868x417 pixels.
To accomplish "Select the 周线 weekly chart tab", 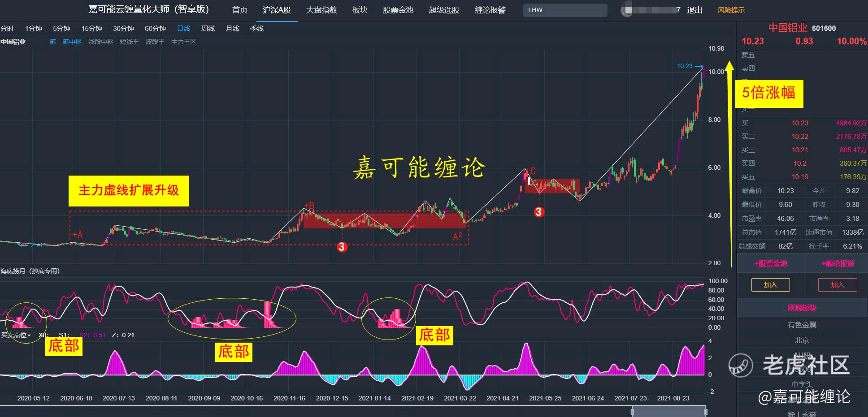I will [208, 29].
